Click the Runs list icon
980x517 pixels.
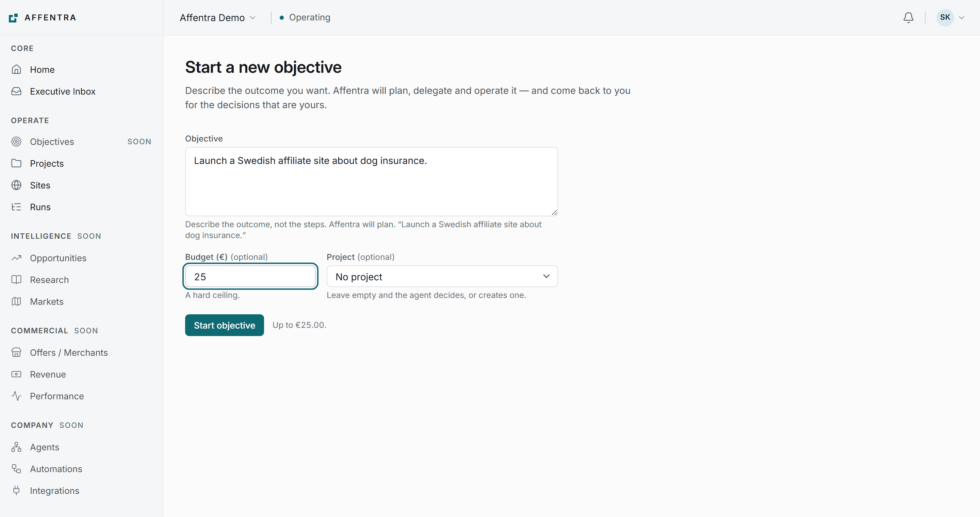16,207
